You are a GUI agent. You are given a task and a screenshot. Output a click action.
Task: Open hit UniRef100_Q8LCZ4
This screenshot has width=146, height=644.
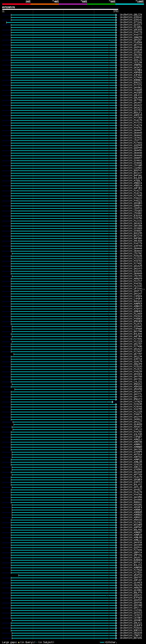pyautogui.click(x=131, y=15)
